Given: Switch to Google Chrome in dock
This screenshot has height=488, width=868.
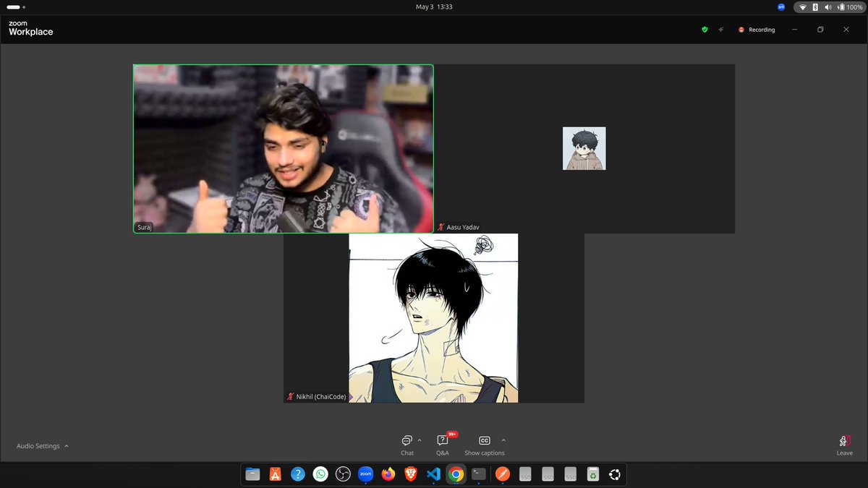Looking at the screenshot, I should [456, 474].
